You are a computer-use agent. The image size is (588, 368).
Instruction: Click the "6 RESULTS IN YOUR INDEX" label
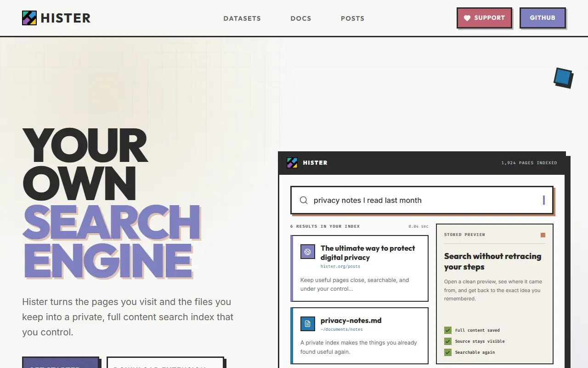(325, 226)
